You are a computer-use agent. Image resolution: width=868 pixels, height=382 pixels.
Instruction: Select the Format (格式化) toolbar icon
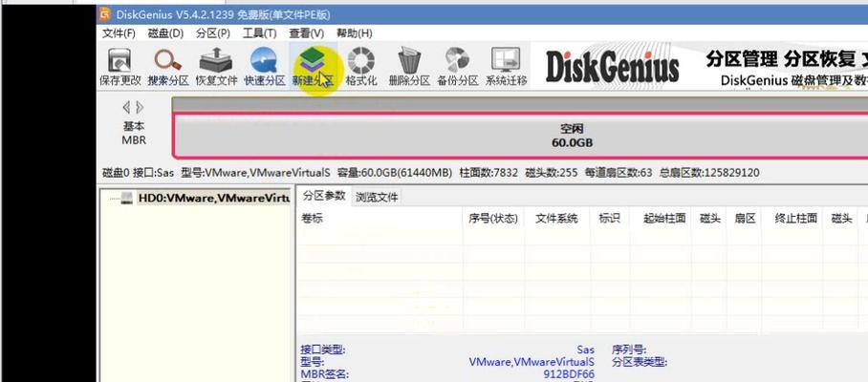(361, 66)
